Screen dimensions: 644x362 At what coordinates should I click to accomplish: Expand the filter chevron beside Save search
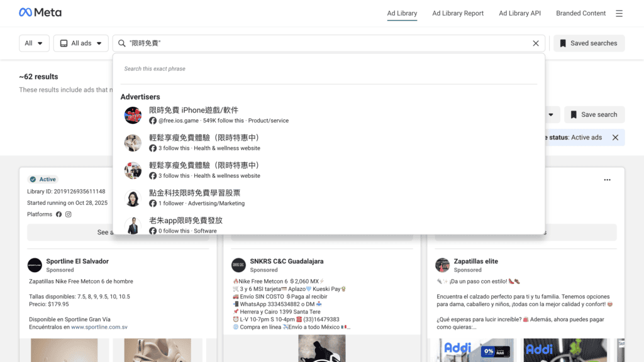[550, 114]
